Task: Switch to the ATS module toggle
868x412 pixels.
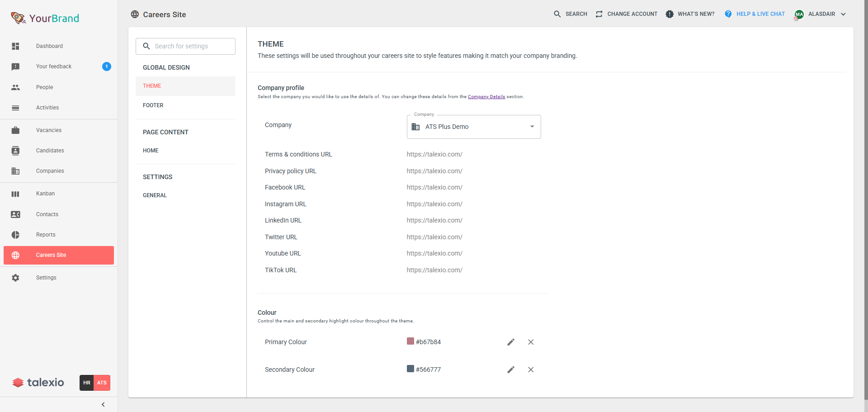Action: click(102, 383)
